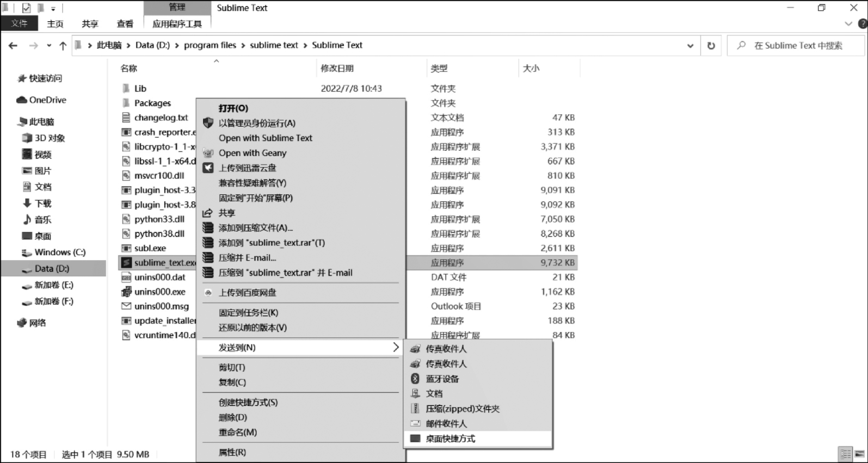Screen dimensions: 868x463
Task: Click the refresh button beside address bar
Action: [711, 46]
